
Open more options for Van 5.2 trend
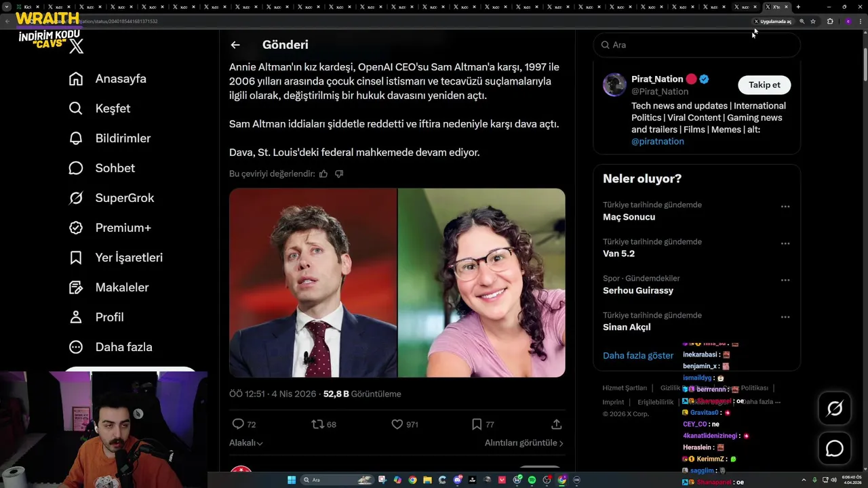pos(785,243)
